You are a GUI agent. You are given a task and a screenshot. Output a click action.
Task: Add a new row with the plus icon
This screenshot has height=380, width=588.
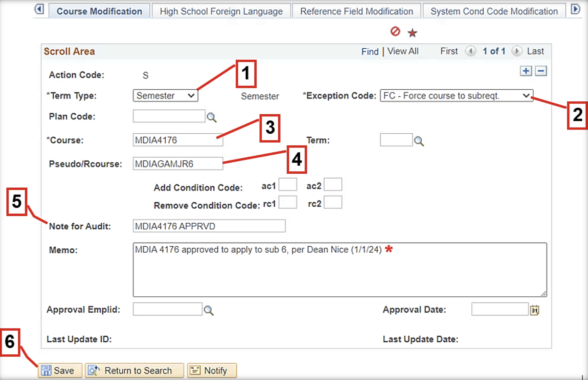coord(526,71)
